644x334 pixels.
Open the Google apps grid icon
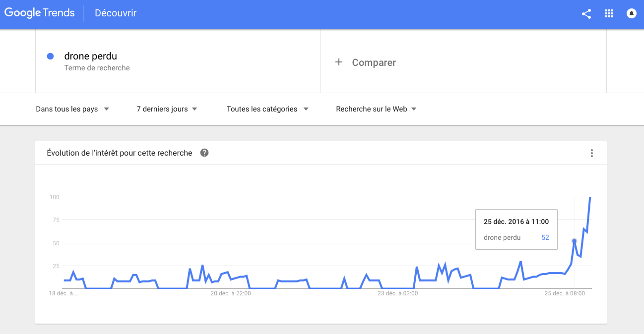coord(609,14)
